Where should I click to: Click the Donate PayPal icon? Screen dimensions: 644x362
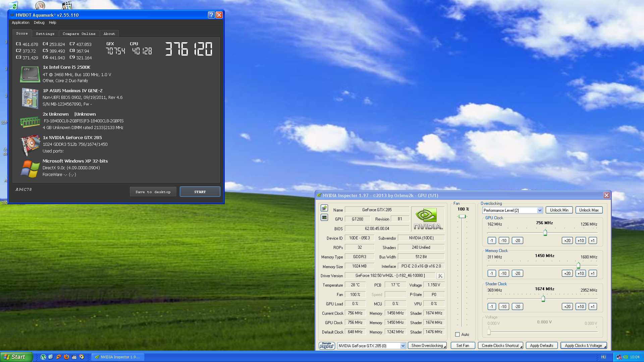click(x=327, y=346)
